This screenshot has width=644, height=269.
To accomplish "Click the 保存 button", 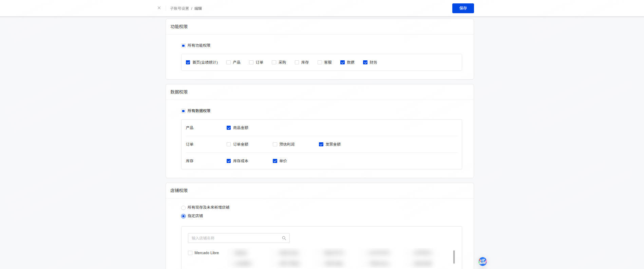I will tap(463, 8).
